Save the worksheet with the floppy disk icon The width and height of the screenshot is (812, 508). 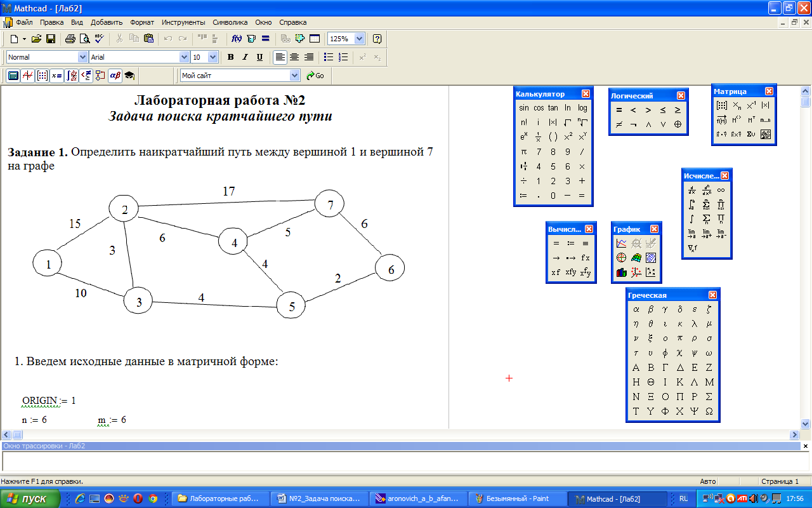50,39
